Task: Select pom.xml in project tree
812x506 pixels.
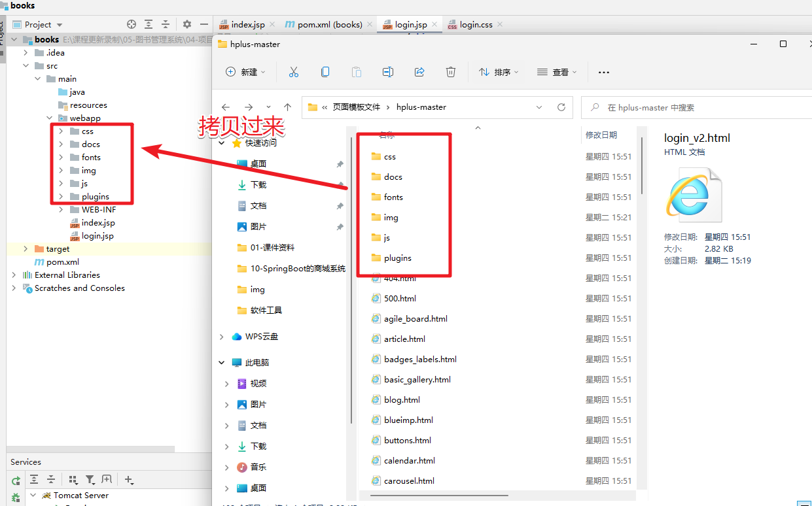Action: 63,262
